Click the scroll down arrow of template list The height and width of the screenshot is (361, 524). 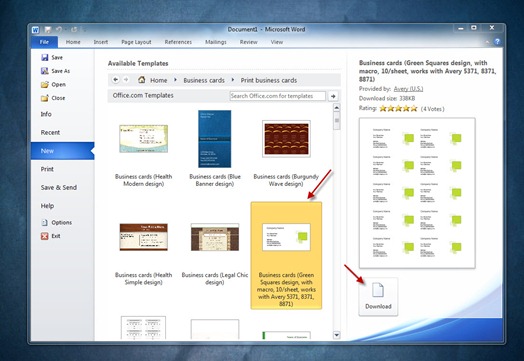[337, 335]
